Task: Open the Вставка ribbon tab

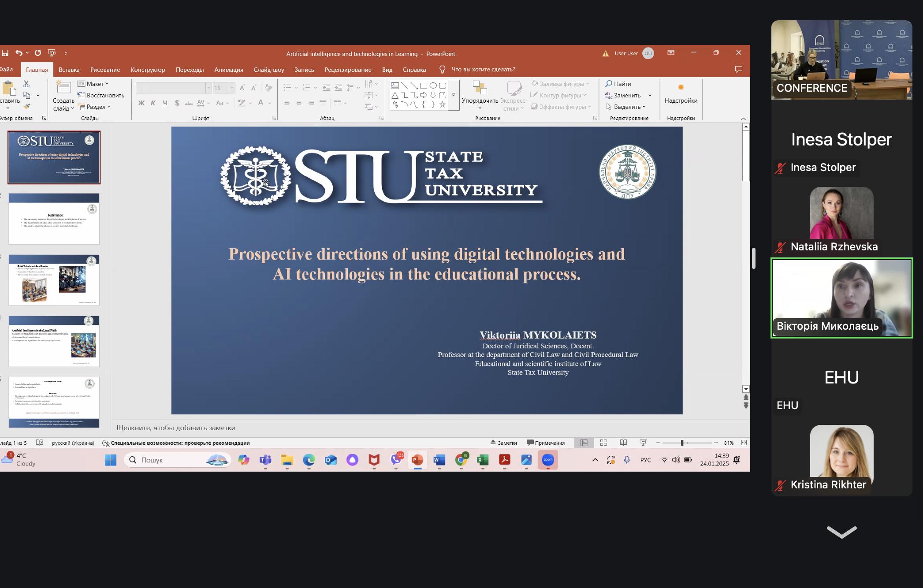Action: click(69, 70)
